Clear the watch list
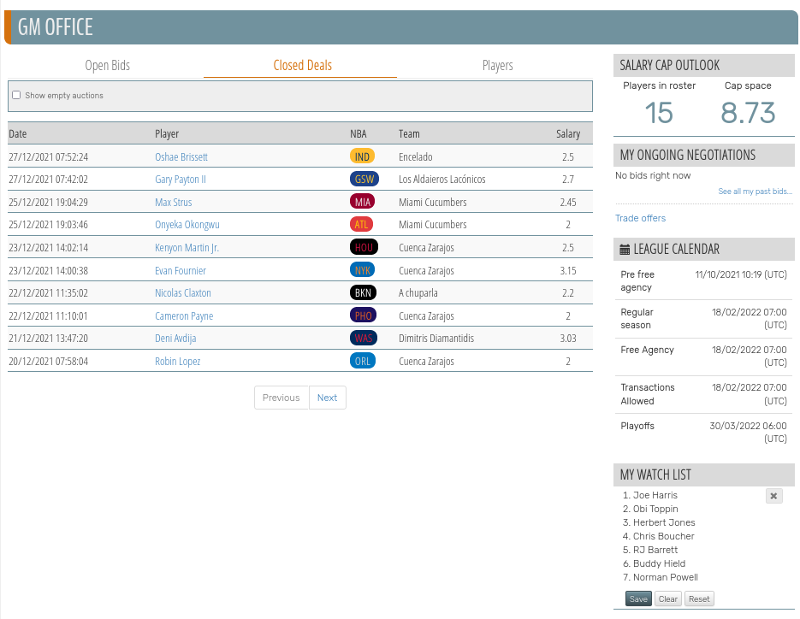The width and height of the screenshot is (800, 619). [668, 599]
